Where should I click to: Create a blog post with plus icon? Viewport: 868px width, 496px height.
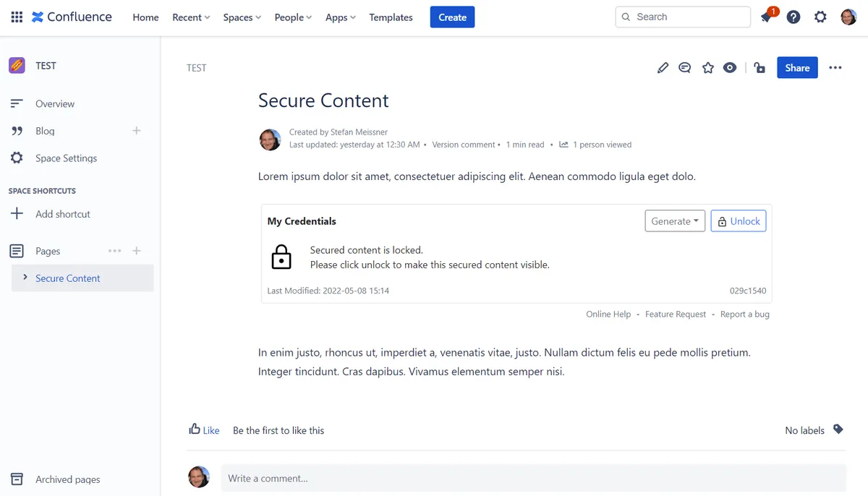[x=137, y=131]
